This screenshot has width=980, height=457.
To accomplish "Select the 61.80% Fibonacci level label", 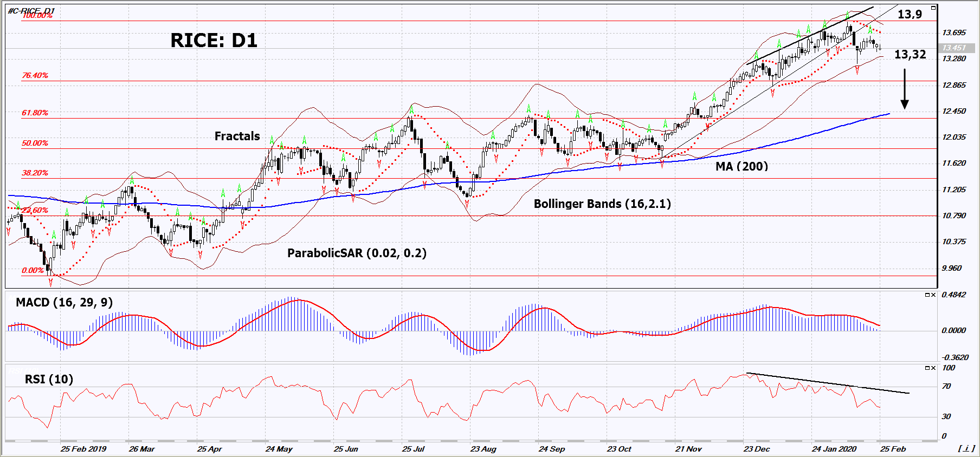I will point(35,113).
